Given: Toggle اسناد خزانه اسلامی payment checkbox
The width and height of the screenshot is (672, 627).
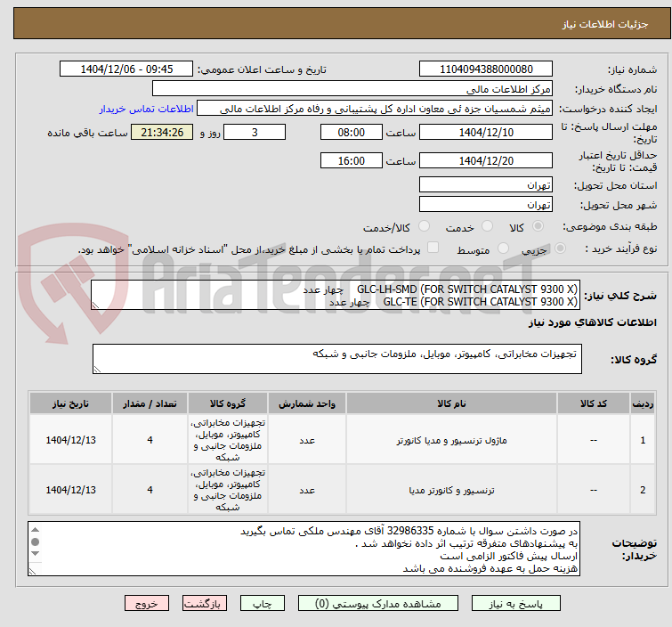Looking at the screenshot, I should click(433, 248).
